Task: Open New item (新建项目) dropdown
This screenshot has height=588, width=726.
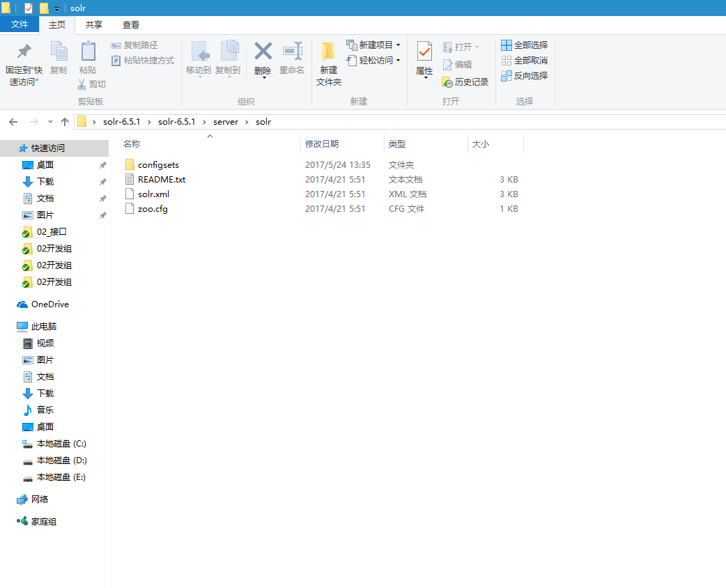Action: pos(373,45)
